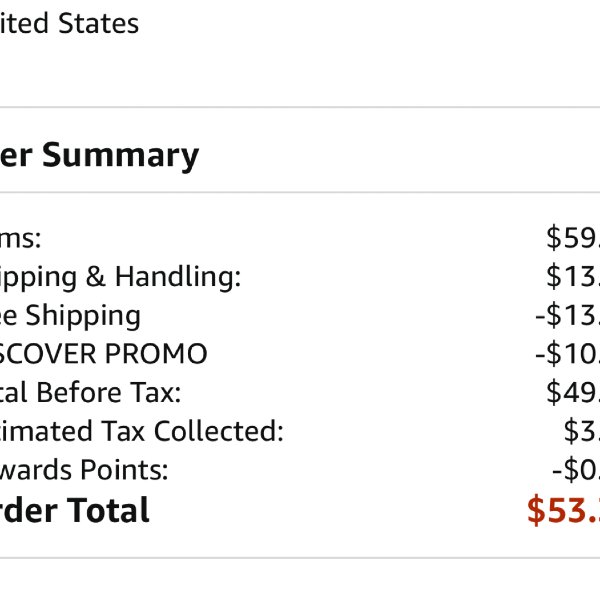Click the divider line below Order Total
The height and width of the screenshot is (600, 600).
click(300, 558)
